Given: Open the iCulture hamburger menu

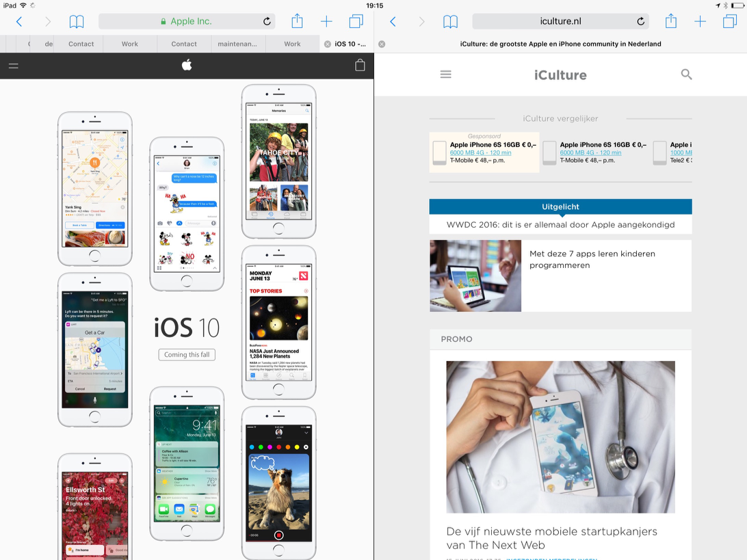Looking at the screenshot, I should 446,75.
